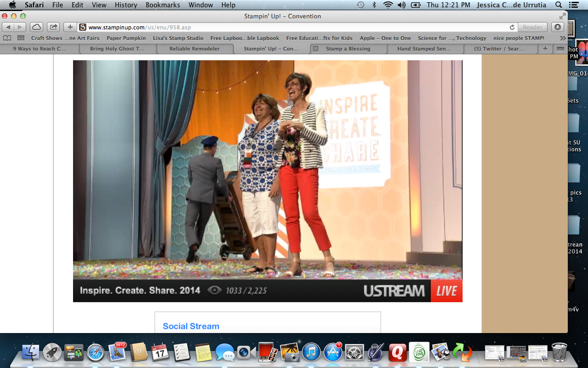
Task: Show more bookmarks with the overflow chevron
Action: click(x=563, y=38)
